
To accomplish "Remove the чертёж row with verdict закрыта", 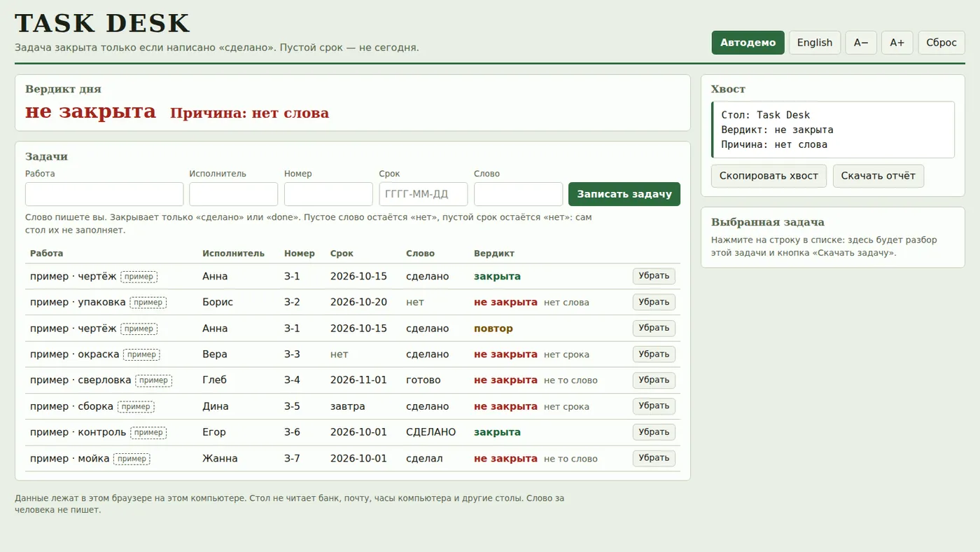I will point(654,276).
